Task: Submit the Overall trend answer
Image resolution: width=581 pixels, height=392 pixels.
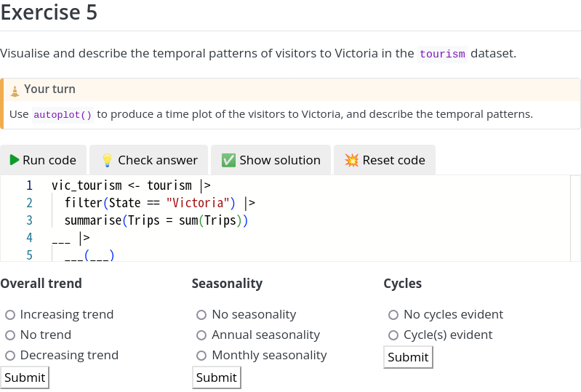Action: [x=25, y=377]
